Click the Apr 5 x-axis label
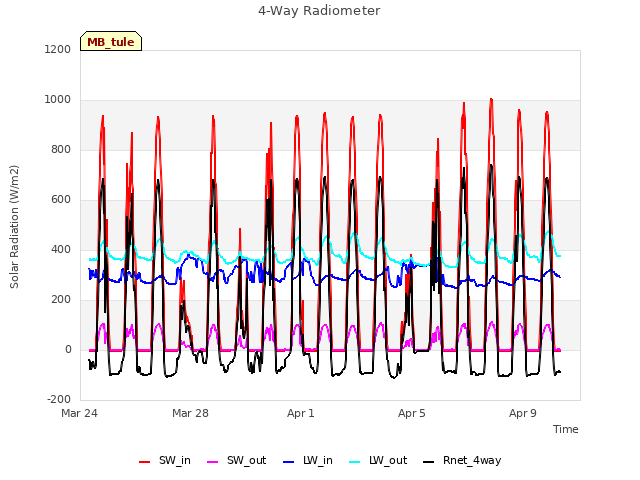This screenshot has width=640, height=480. [412, 413]
